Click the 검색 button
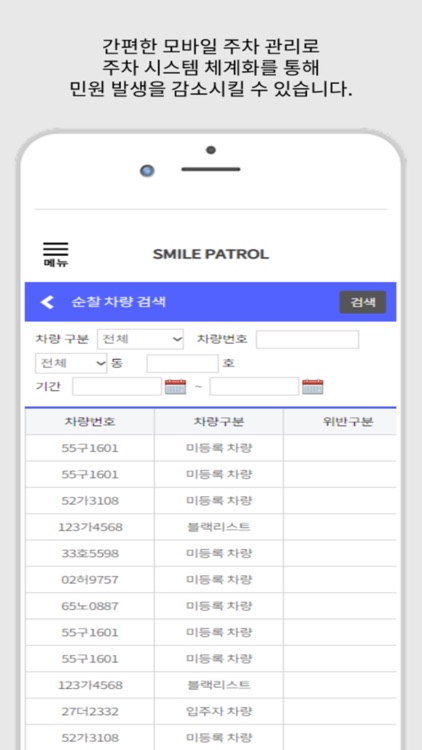Viewport: 422px width, 750px height. click(363, 302)
